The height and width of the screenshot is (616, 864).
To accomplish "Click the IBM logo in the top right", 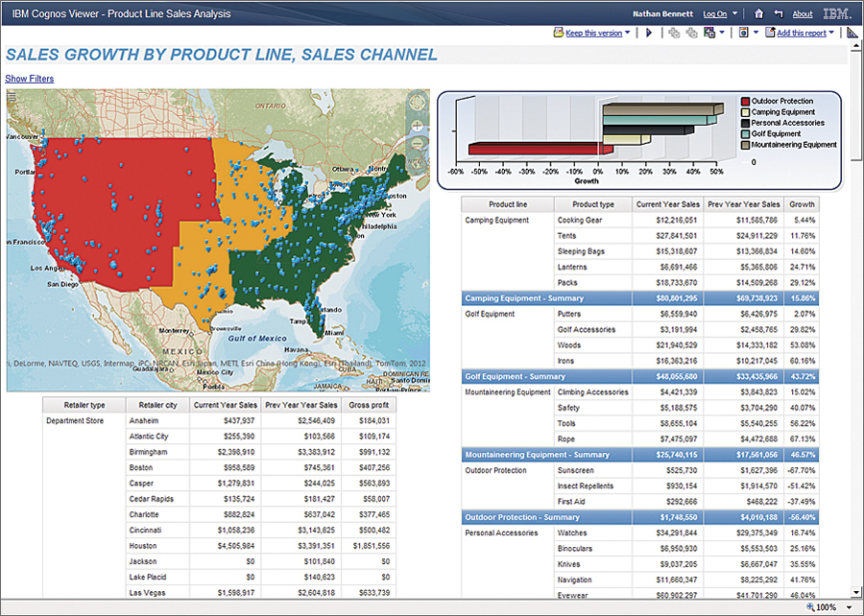I will click(834, 13).
